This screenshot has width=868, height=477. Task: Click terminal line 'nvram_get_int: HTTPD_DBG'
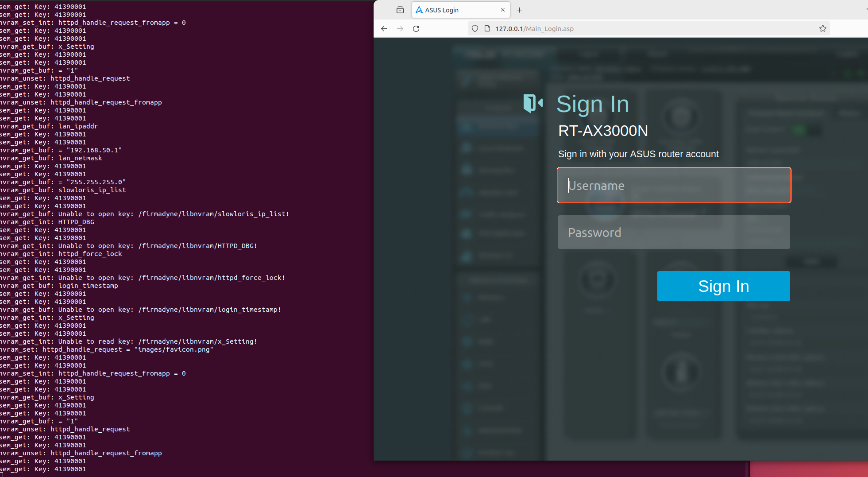point(47,222)
